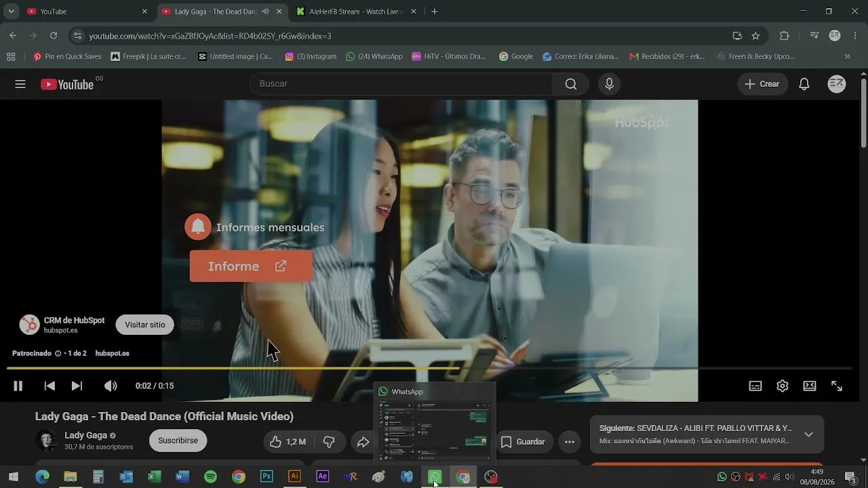Open the Chrome extensions menu
The height and width of the screenshot is (488, 868).
point(785,36)
